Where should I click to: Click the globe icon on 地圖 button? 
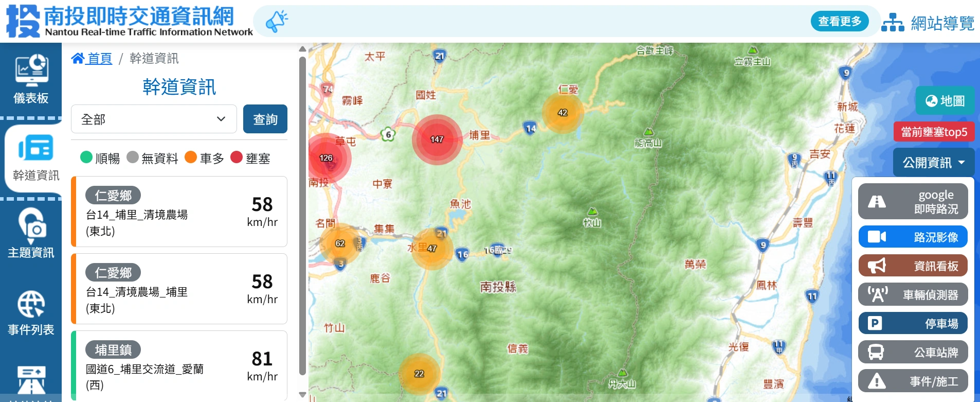click(931, 101)
